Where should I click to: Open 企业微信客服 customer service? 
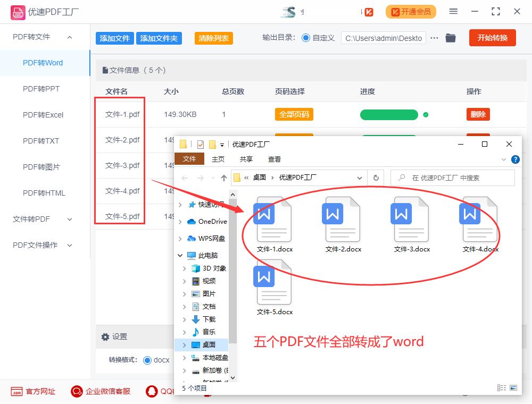click(x=76, y=392)
